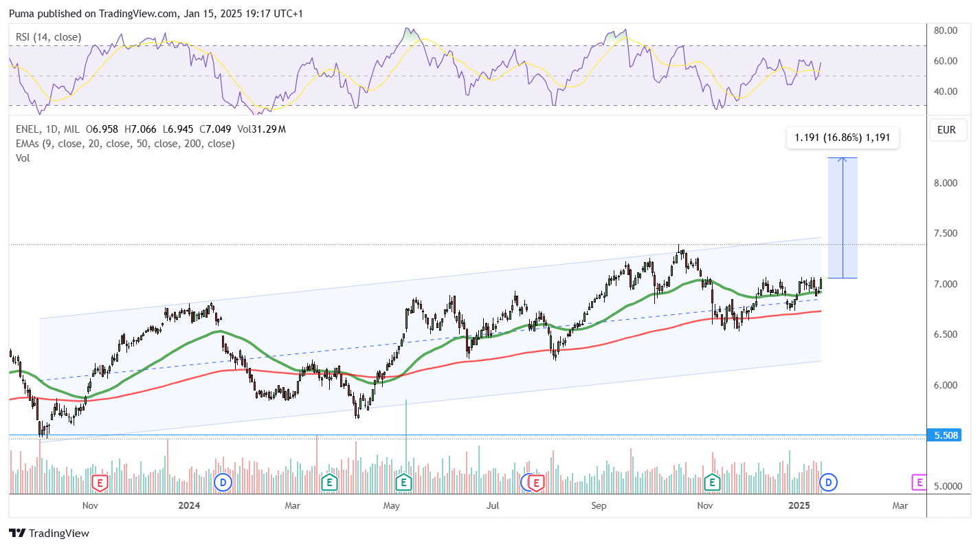
Task: Click the Puma published on TradingView.com header
Action: click(x=155, y=13)
